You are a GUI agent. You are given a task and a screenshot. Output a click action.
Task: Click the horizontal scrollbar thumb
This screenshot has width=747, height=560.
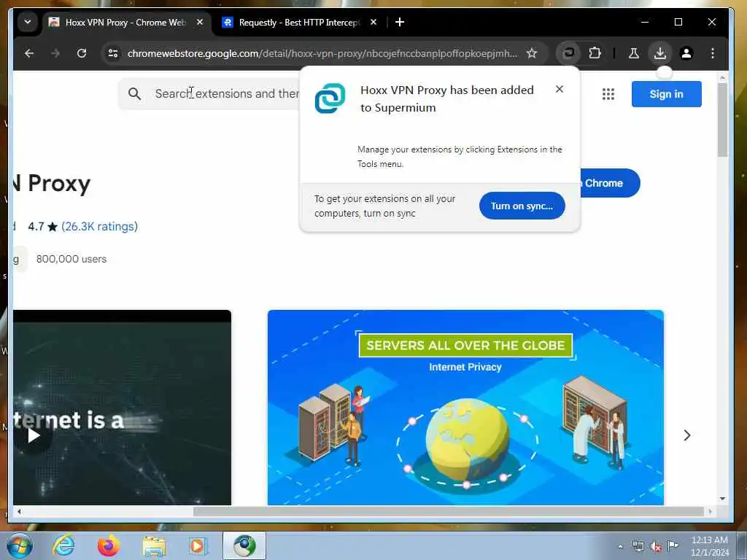coord(449,511)
